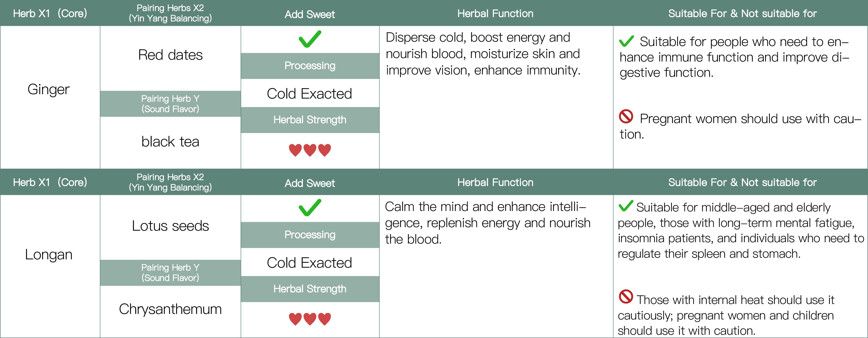Click the Herbal Strength label in the Longan row
The height and width of the screenshot is (338, 868).
pyautogui.click(x=310, y=289)
